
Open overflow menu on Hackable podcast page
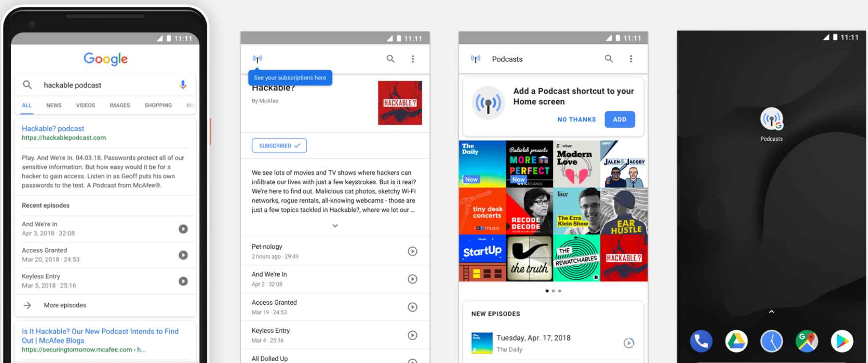point(413,59)
